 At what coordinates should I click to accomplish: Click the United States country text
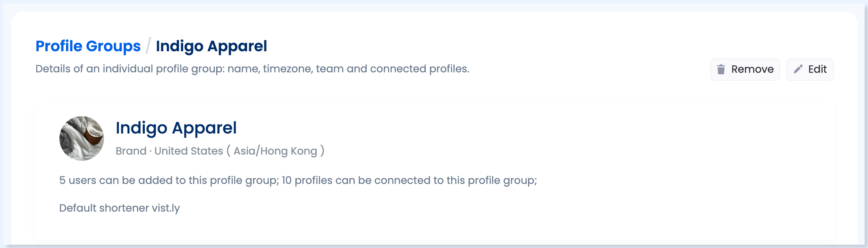(189, 151)
